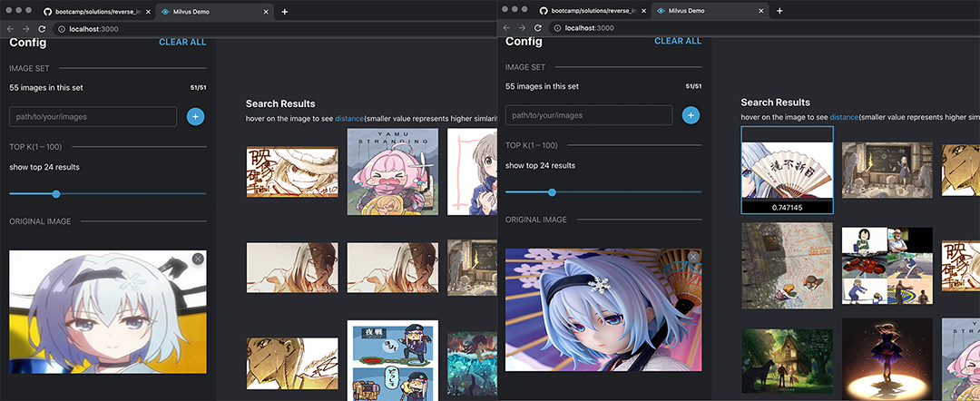Close the bootcamp GitHub tab in the right browser

coord(644,11)
